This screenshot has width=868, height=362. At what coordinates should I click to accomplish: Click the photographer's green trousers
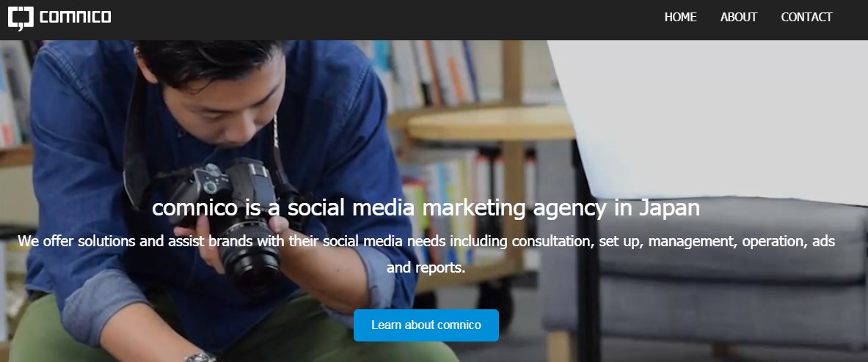[x=310, y=337]
